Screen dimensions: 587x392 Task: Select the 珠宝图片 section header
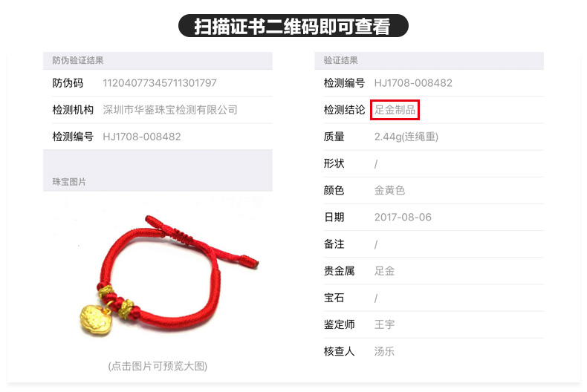tap(69, 182)
